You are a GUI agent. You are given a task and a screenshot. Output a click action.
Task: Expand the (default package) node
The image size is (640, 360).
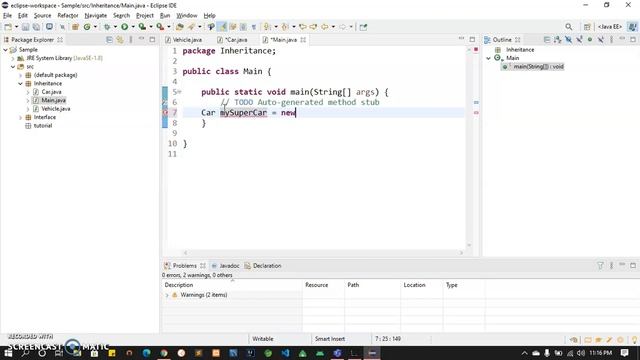coord(20,75)
